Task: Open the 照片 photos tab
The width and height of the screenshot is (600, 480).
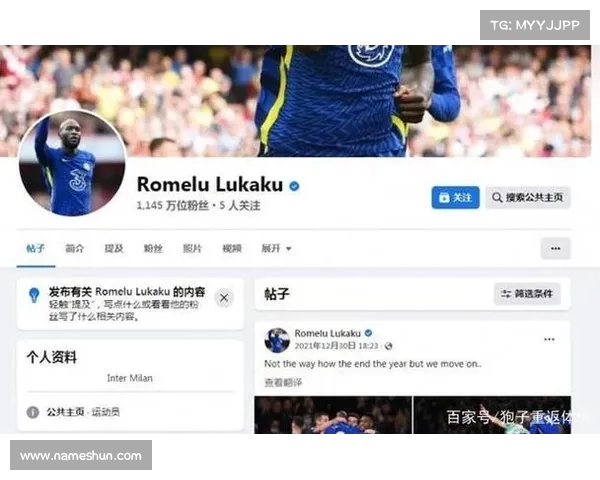Action: pos(192,248)
